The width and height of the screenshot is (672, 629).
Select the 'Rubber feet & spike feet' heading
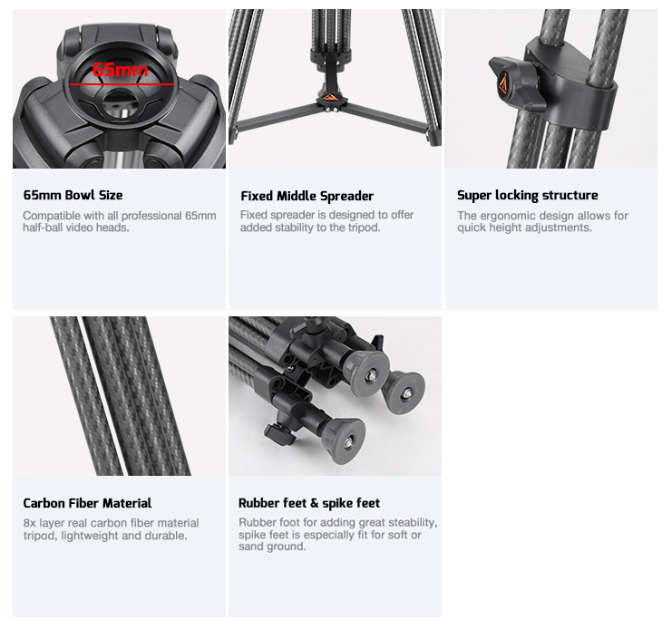[x=309, y=503]
